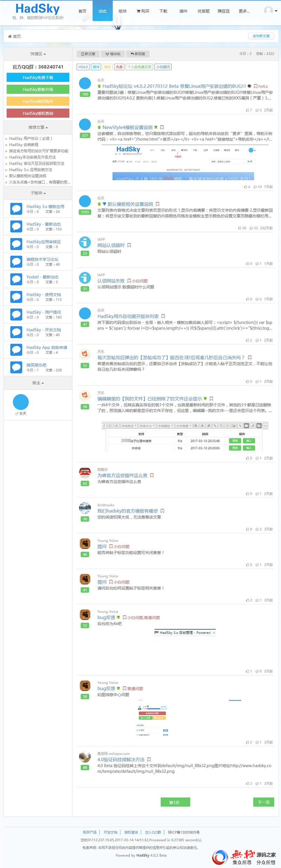281x868 pixels.
Task: Click the thumbs-up icon on HadSky用JS自动展开版块列表
Action: [247, 340]
